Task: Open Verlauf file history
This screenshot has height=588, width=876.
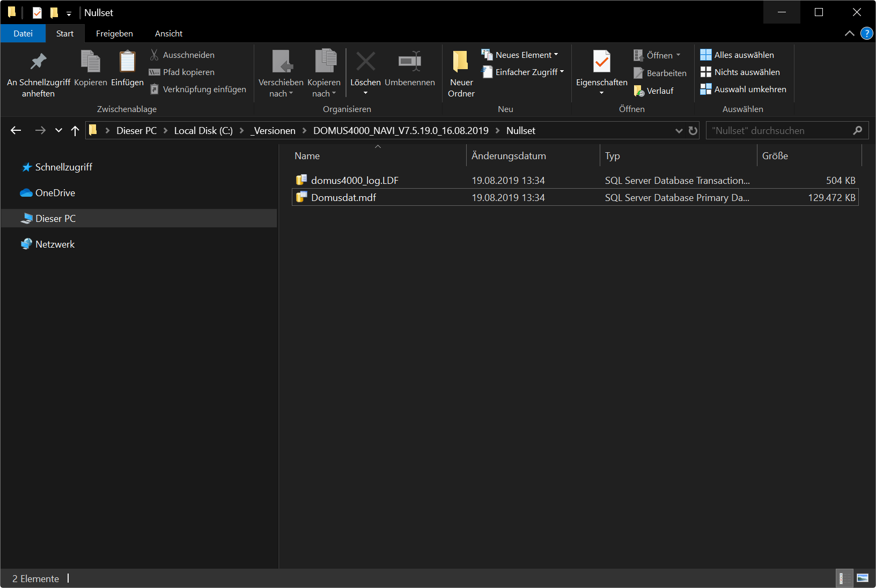Action: coord(653,91)
